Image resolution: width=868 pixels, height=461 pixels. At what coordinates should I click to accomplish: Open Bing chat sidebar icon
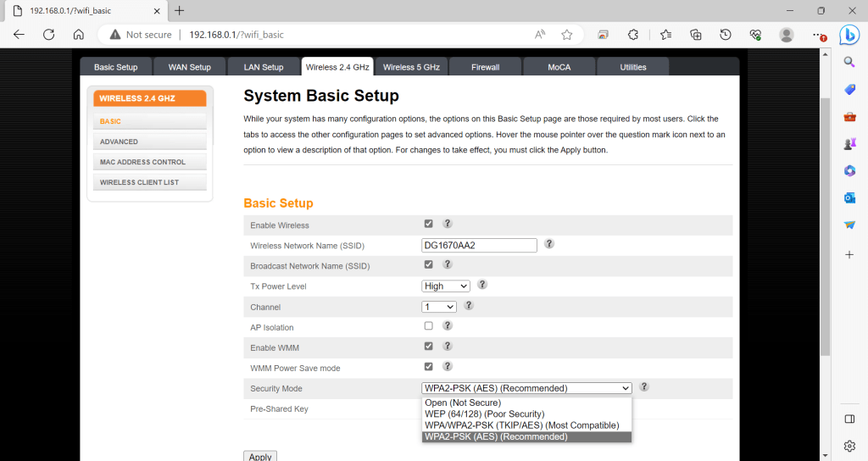[x=849, y=35]
